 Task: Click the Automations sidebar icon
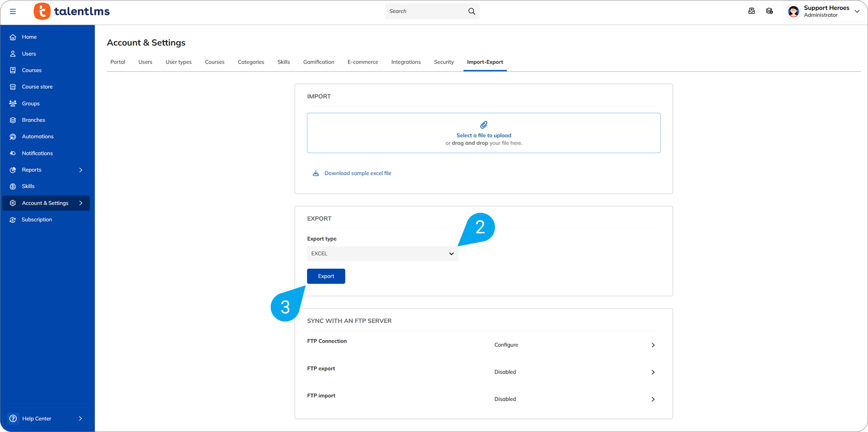(13, 137)
